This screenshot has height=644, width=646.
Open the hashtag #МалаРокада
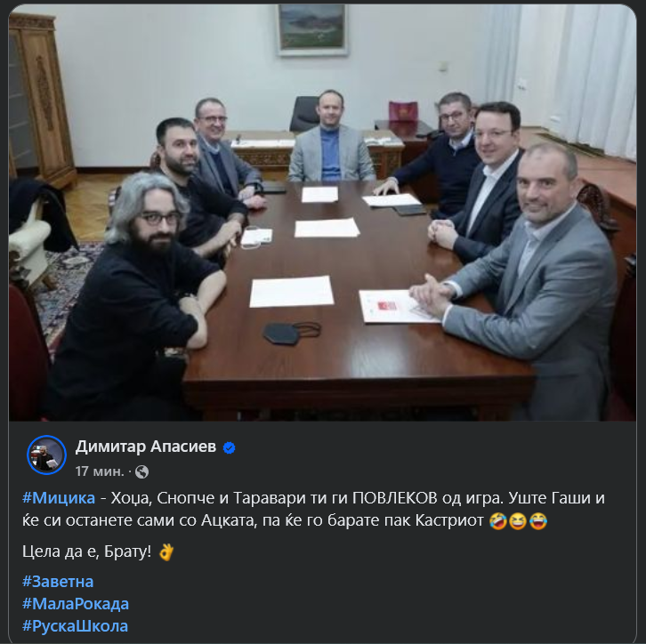coord(76,604)
